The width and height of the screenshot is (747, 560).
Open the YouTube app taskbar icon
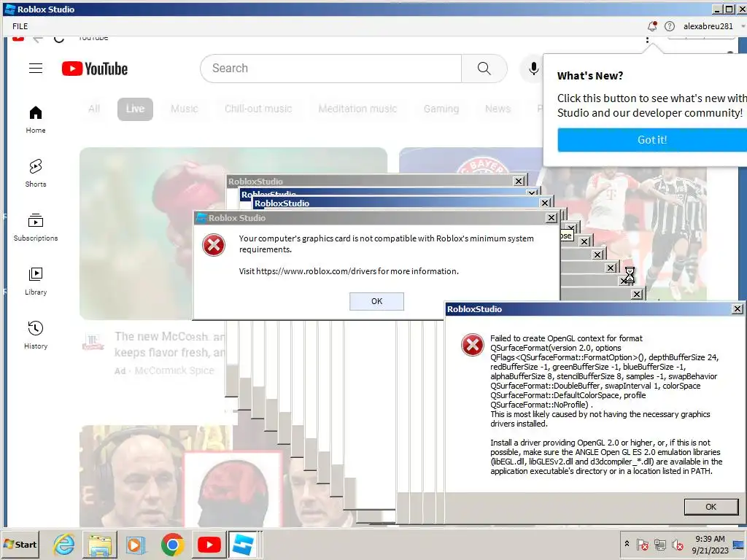coord(209,544)
